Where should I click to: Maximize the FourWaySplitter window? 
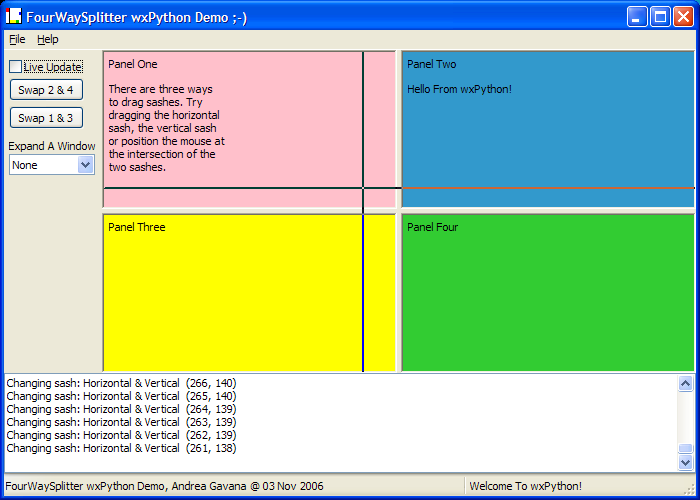[x=660, y=16]
